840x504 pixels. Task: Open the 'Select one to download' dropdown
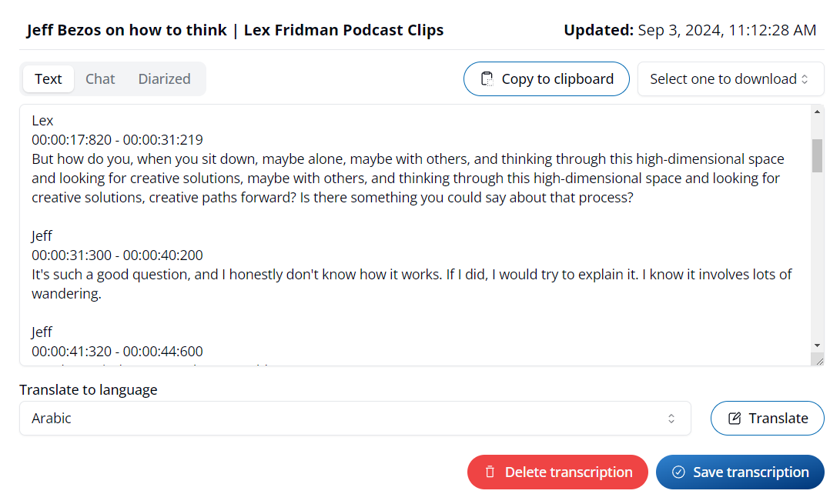[730, 78]
